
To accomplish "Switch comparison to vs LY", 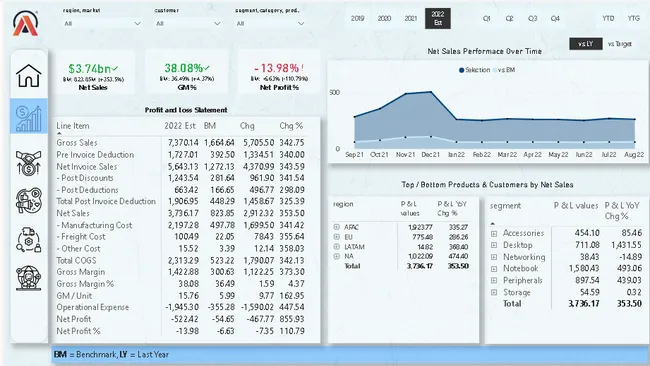I will (x=585, y=44).
